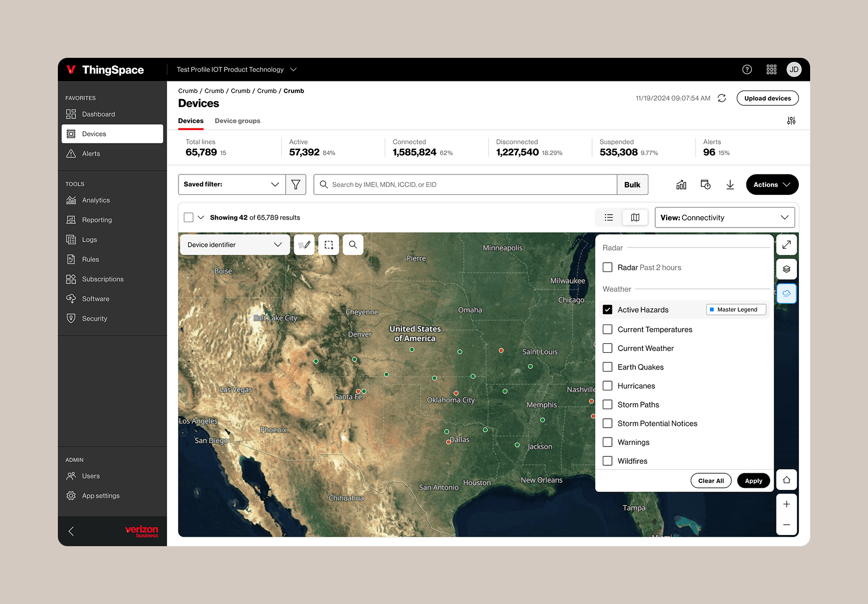Screen dimensions: 868x604
Task: Click the freehand draw tool on the map
Action: [304, 245]
